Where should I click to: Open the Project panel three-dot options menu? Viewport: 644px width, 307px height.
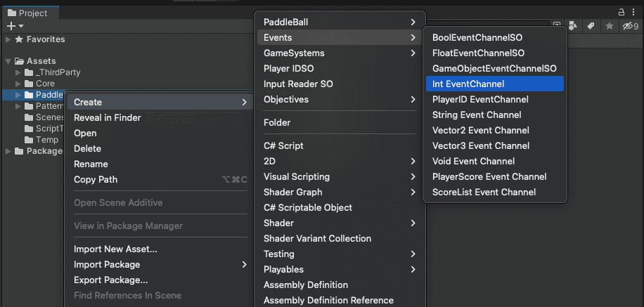[x=635, y=12]
